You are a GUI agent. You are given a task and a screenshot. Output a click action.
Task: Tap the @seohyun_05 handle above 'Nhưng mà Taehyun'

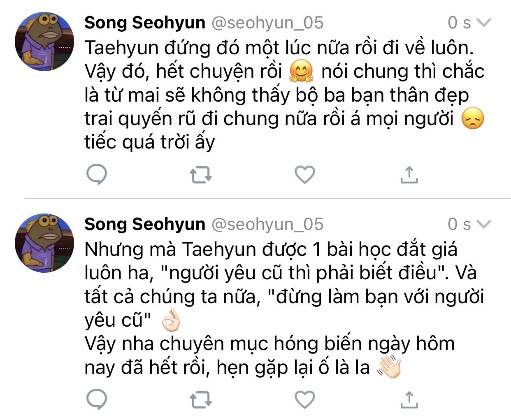(267, 224)
